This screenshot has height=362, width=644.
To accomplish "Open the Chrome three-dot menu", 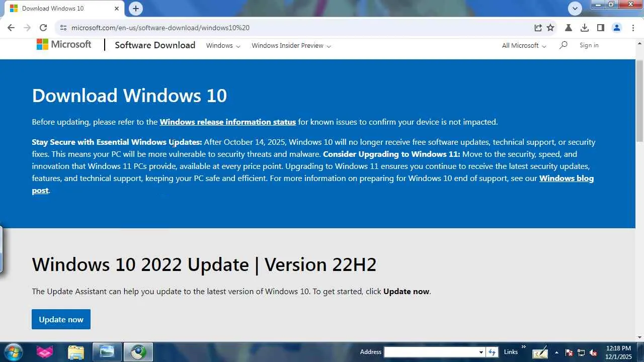I will point(633,28).
